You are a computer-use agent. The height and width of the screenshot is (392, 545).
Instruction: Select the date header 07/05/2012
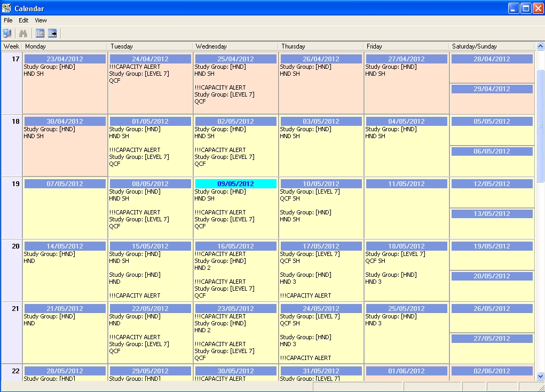coord(65,183)
